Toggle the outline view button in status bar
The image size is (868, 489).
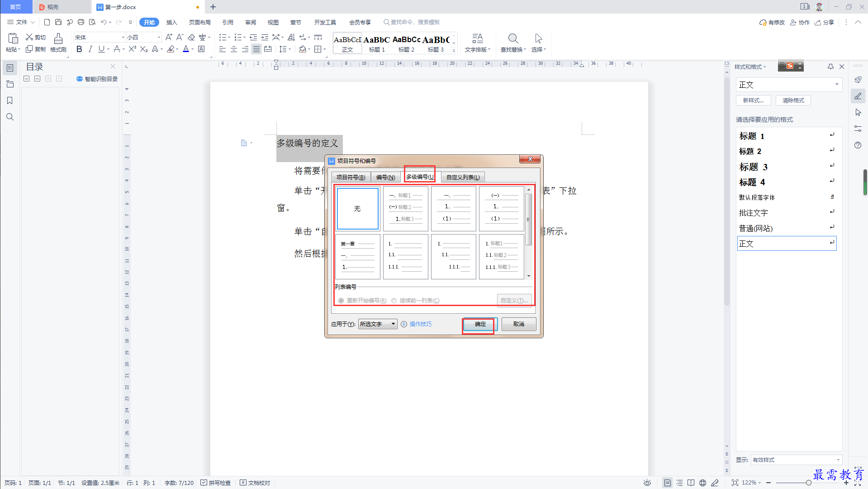pos(679,483)
